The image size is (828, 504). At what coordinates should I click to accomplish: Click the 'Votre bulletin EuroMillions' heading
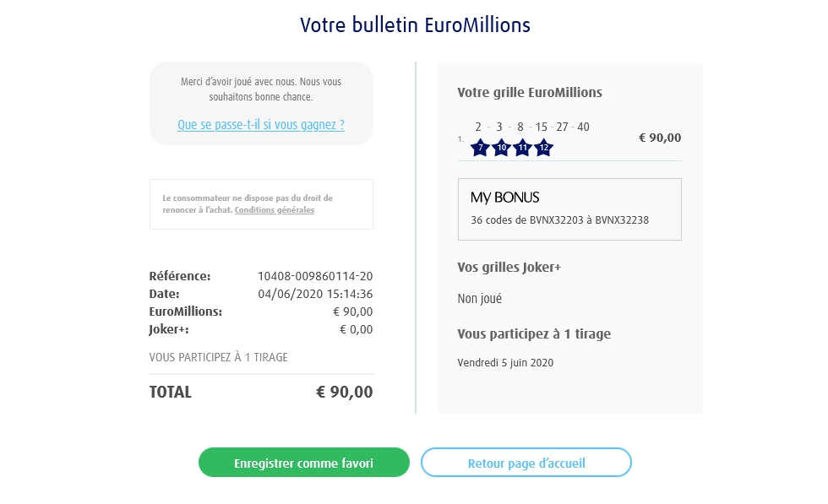coord(415,24)
